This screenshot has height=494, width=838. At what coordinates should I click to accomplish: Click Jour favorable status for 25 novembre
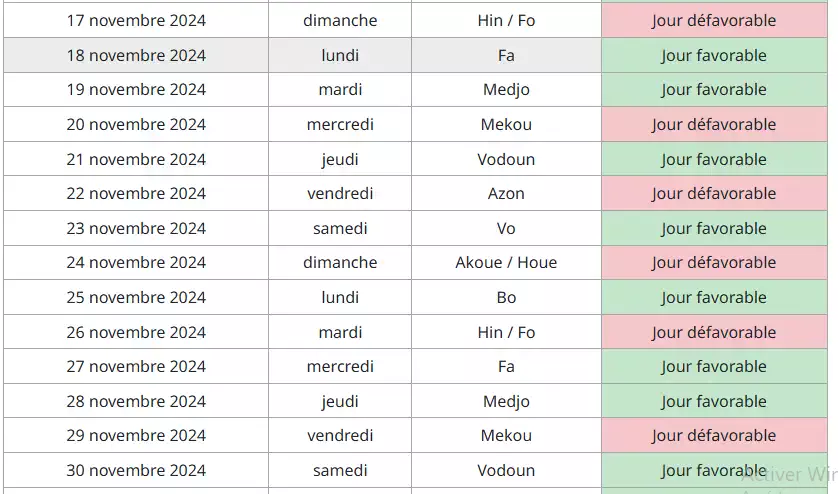(714, 297)
